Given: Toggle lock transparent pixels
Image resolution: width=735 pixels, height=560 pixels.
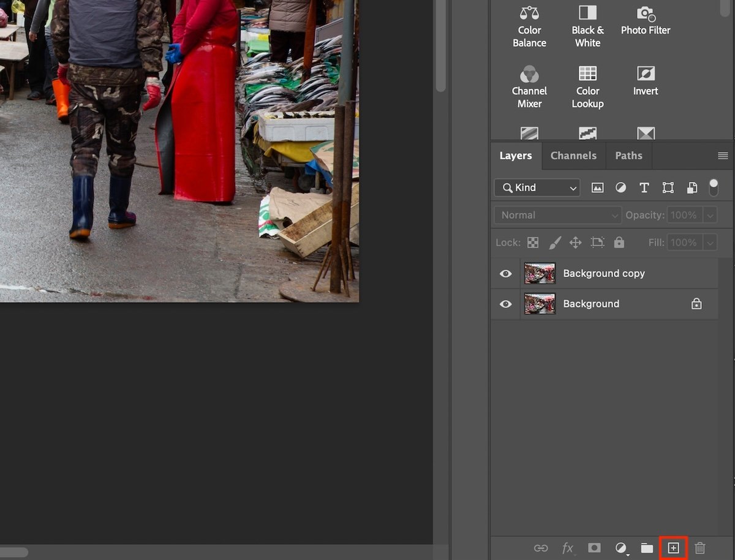Looking at the screenshot, I should coord(532,242).
